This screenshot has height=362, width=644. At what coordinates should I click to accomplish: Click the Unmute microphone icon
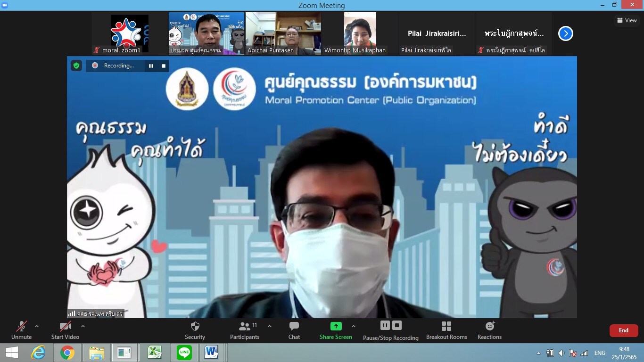coord(22,326)
